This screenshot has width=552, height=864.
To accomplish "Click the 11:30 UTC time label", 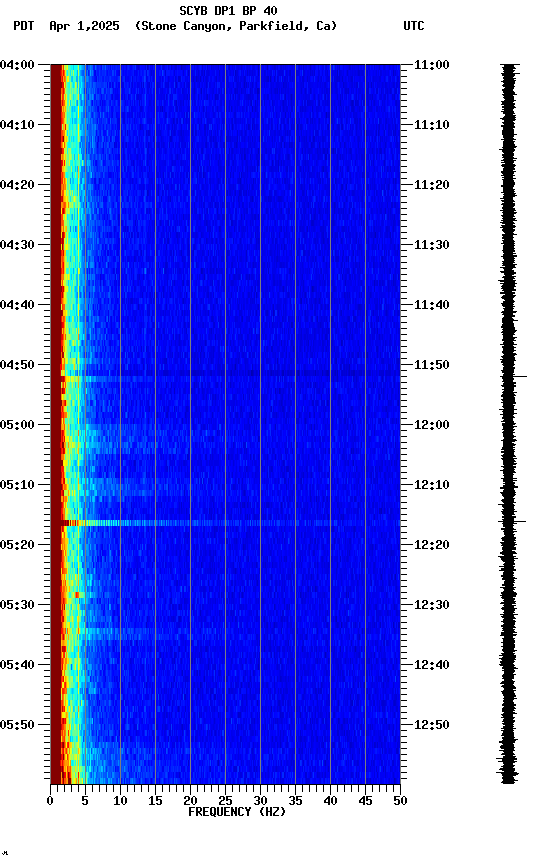I will click(432, 245).
